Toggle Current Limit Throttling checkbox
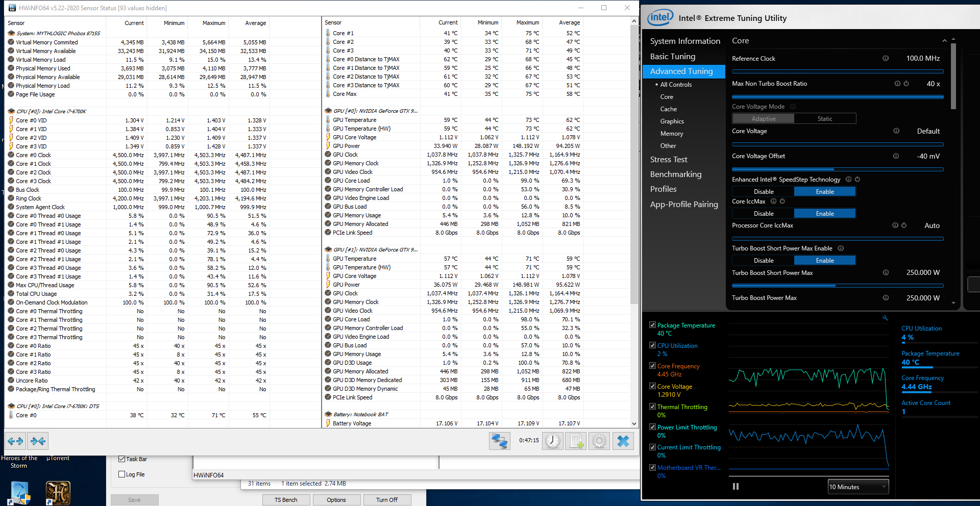Image resolution: width=980 pixels, height=506 pixels. click(x=652, y=447)
